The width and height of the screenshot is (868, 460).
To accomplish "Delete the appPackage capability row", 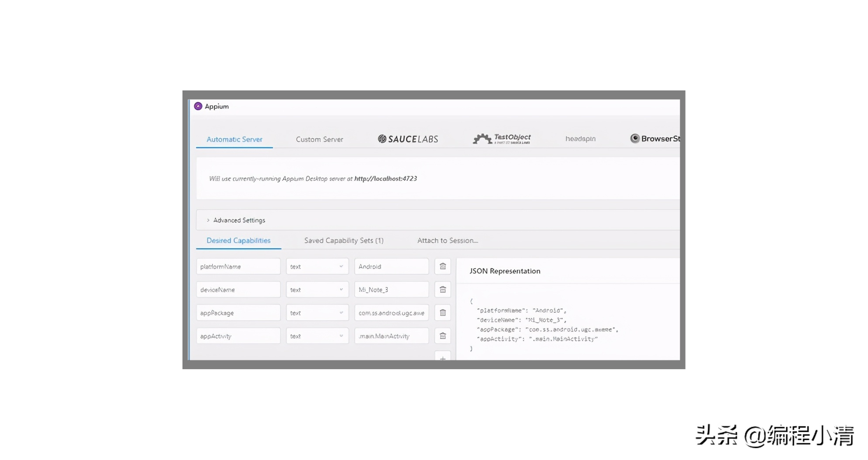I will 443,313.
